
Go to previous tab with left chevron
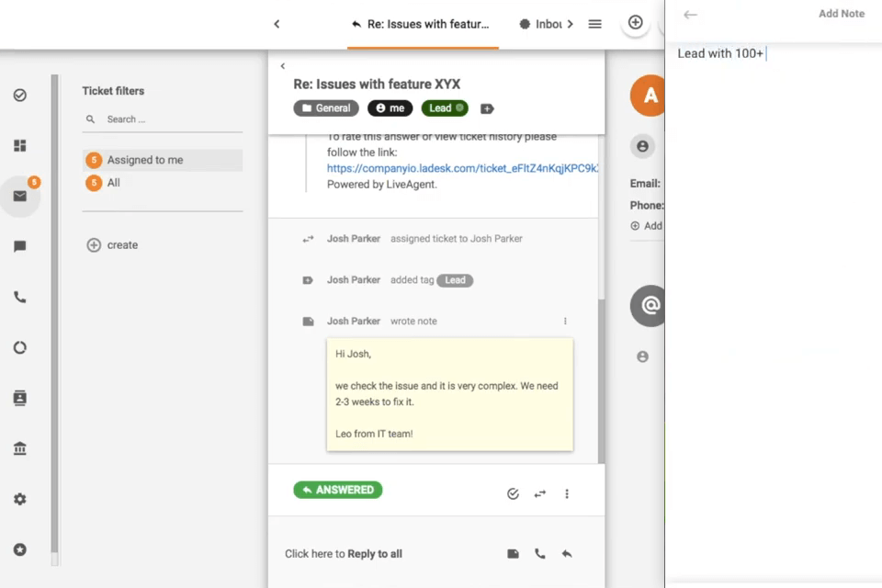tap(277, 24)
